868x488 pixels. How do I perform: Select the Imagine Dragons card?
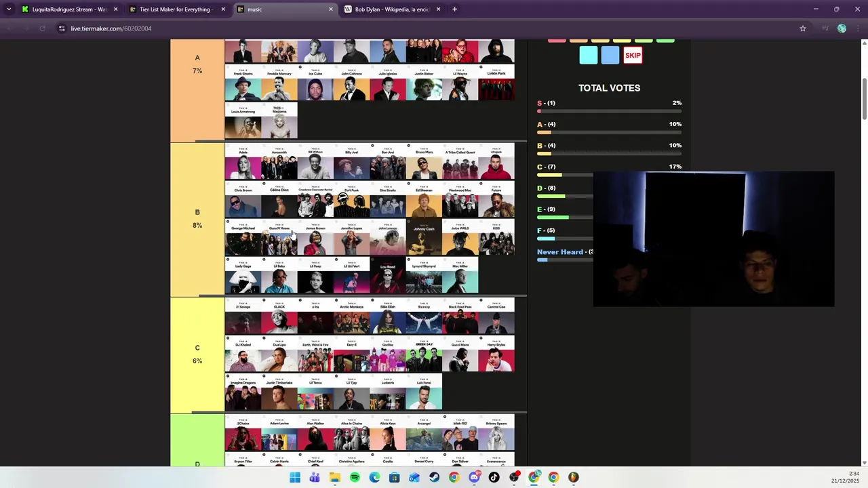(x=243, y=393)
